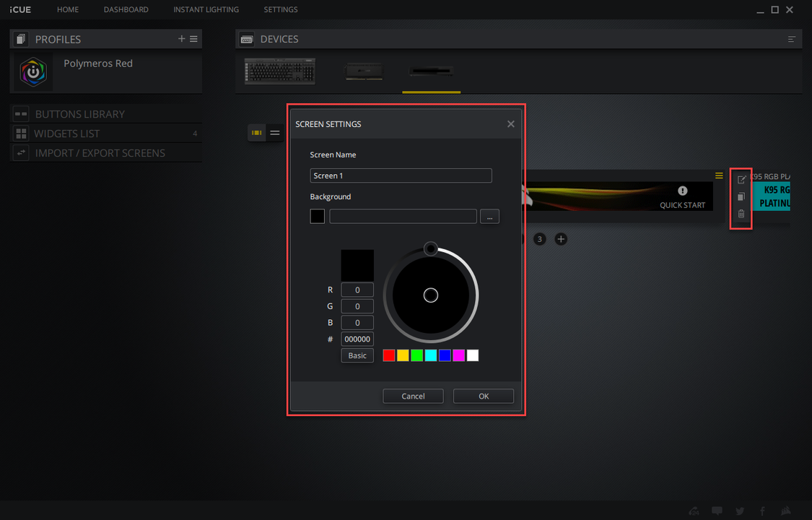The height and width of the screenshot is (520, 812).
Task: Open the profiles hamburger menu
Action: [x=194, y=39]
